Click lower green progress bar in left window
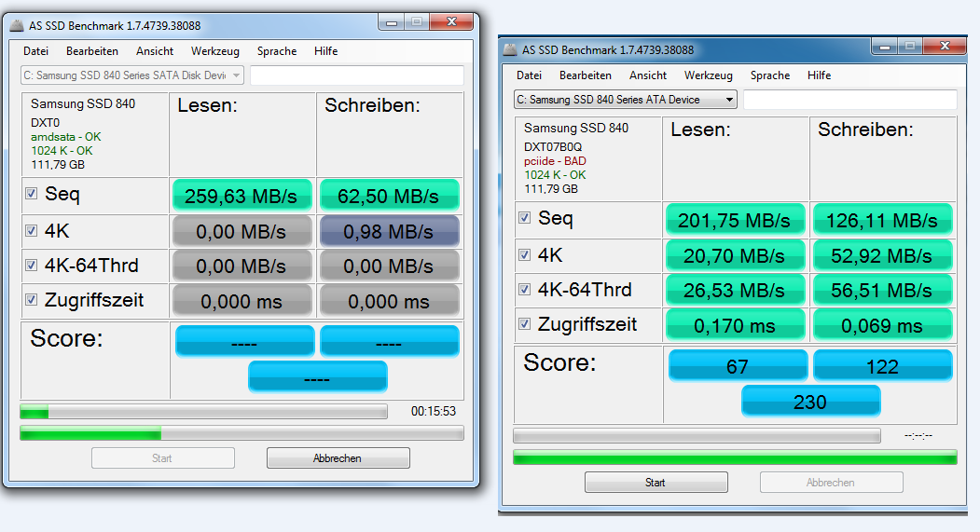Screen dimensions: 980x532 pyautogui.click(x=242, y=432)
